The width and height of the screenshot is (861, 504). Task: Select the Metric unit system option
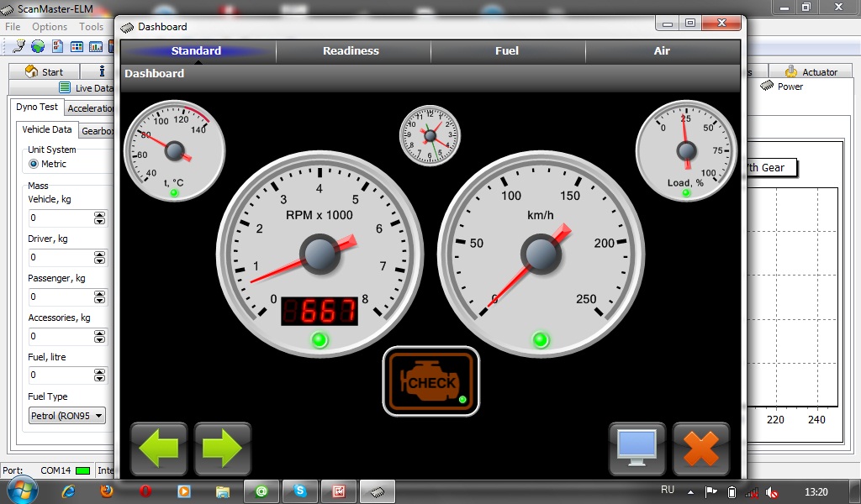click(x=34, y=164)
